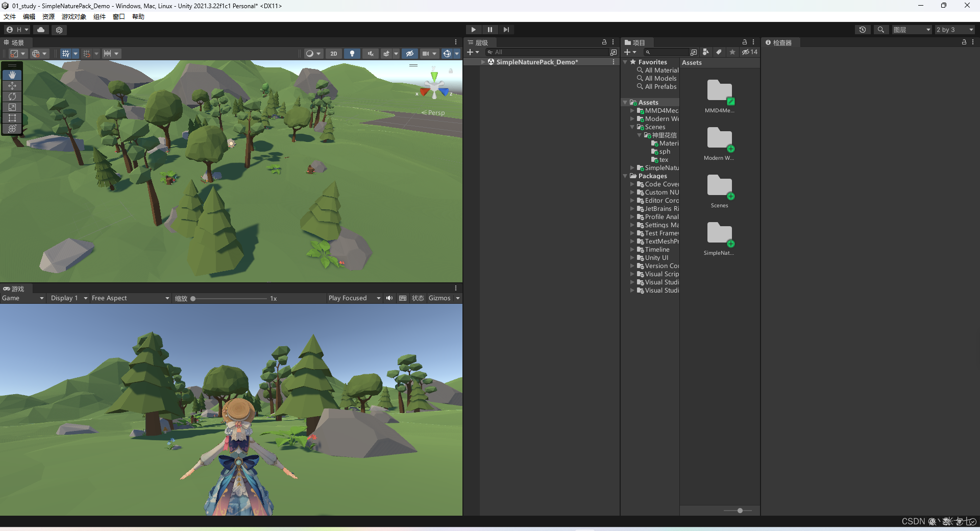980x531 pixels.
Task: Mute scene audio with the speaker icon
Action: click(371, 53)
